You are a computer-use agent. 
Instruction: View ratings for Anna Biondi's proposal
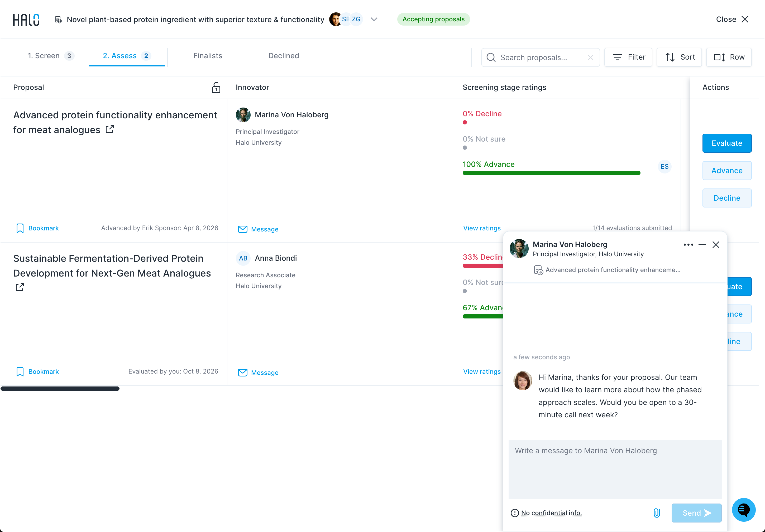point(482,371)
